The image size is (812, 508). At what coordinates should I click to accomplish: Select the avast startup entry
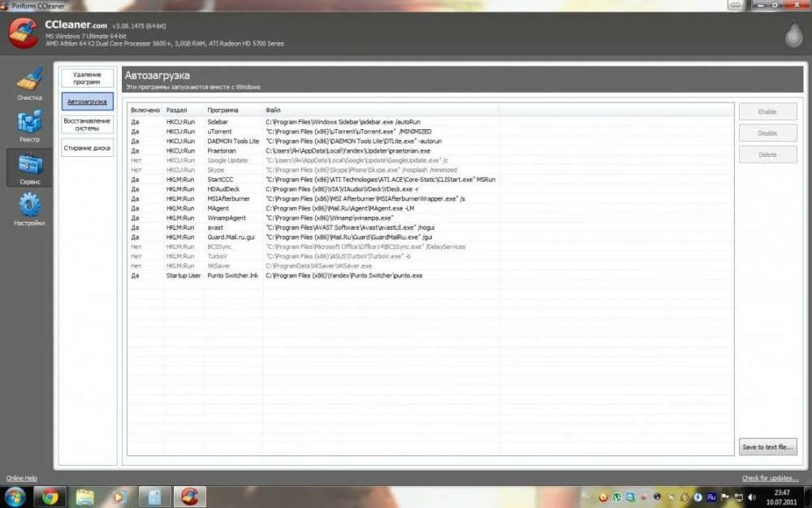coord(431,228)
